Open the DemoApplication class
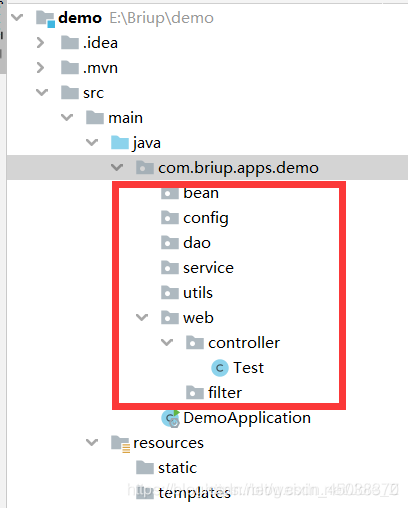Image resolution: width=408 pixels, height=508 pixels. pos(247,419)
